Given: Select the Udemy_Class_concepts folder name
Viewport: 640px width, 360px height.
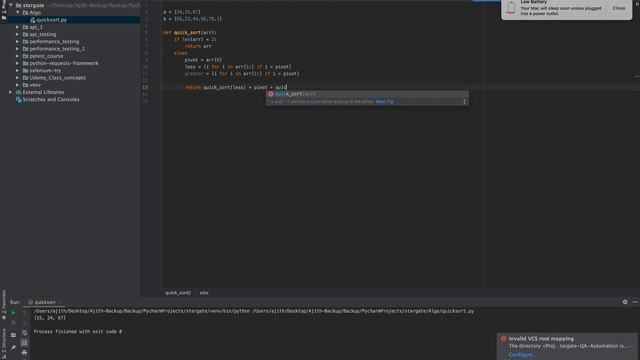Looking at the screenshot, I should click(58, 78).
